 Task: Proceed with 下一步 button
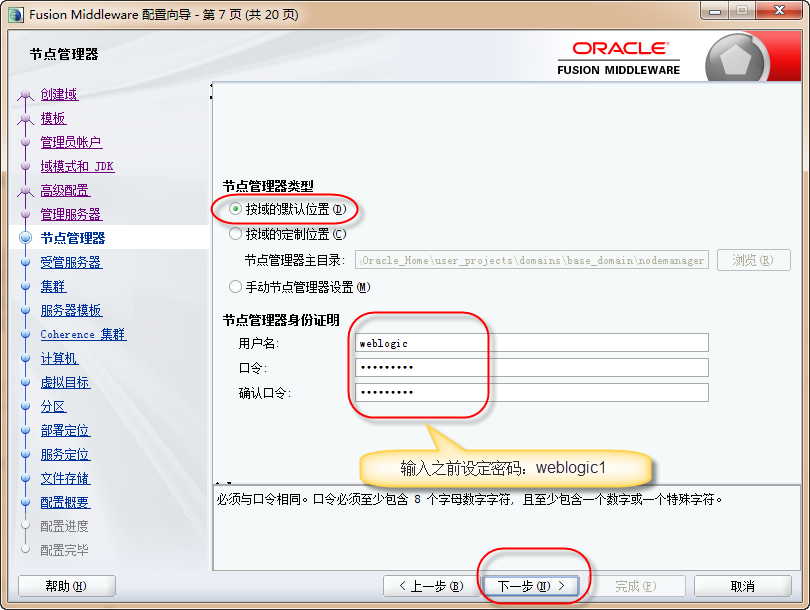pyautogui.click(x=531, y=586)
